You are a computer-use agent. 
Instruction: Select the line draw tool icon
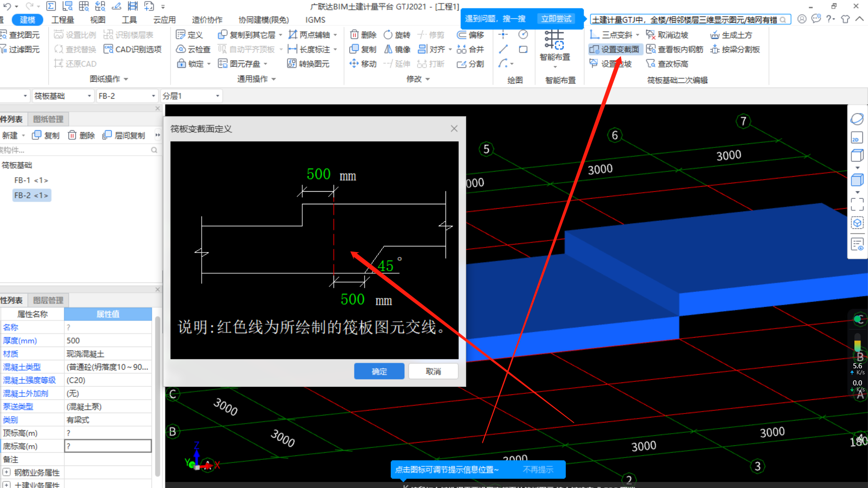503,49
